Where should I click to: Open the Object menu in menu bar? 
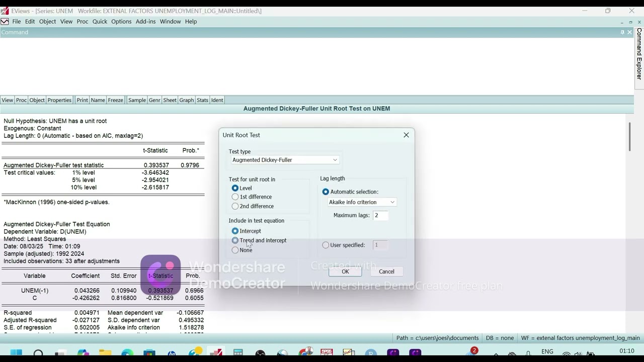pyautogui.click(x=47, y=22)
